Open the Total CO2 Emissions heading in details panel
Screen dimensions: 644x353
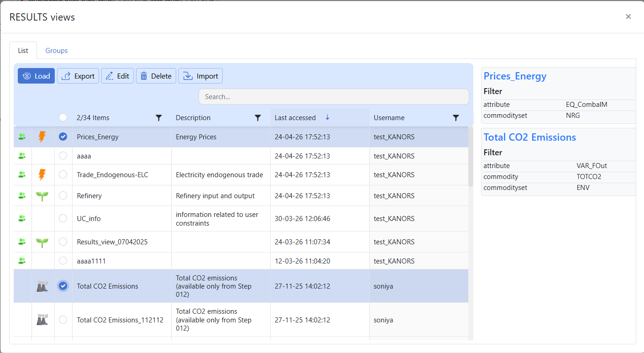[x=530, y=137]
